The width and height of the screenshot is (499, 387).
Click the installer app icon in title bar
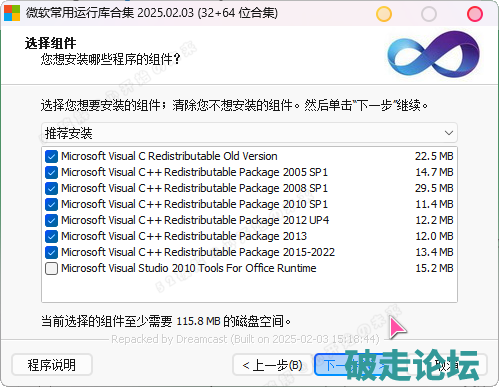coord(12,13)
